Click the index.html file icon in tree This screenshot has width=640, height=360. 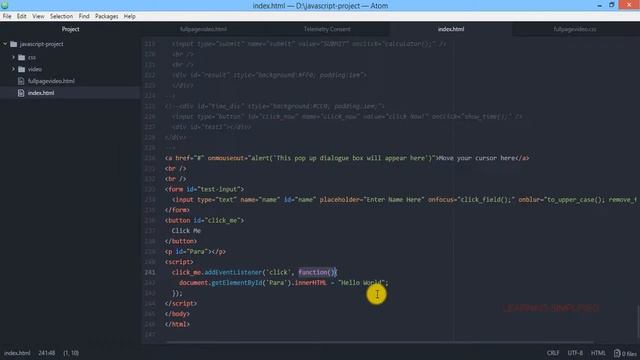21,93
